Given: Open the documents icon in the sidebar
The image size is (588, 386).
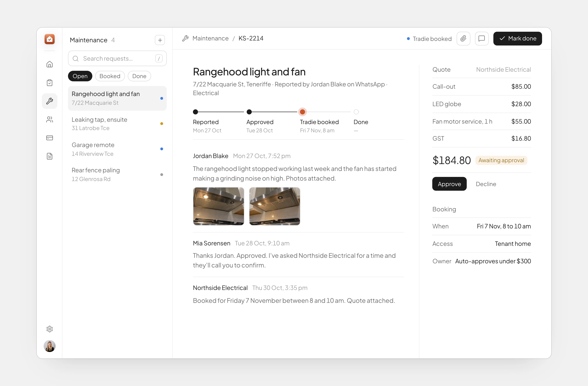Looking at the screenshot, I should (x=50, y=156).
